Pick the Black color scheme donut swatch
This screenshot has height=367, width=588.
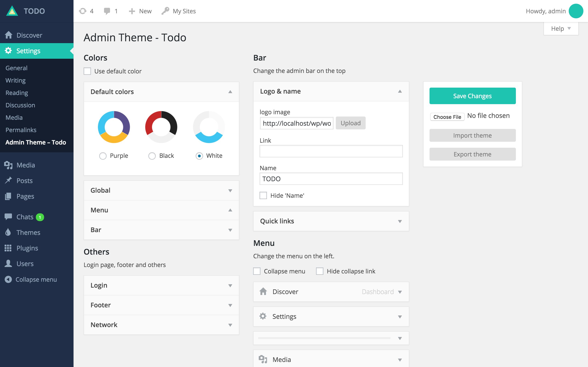[161, 127]
